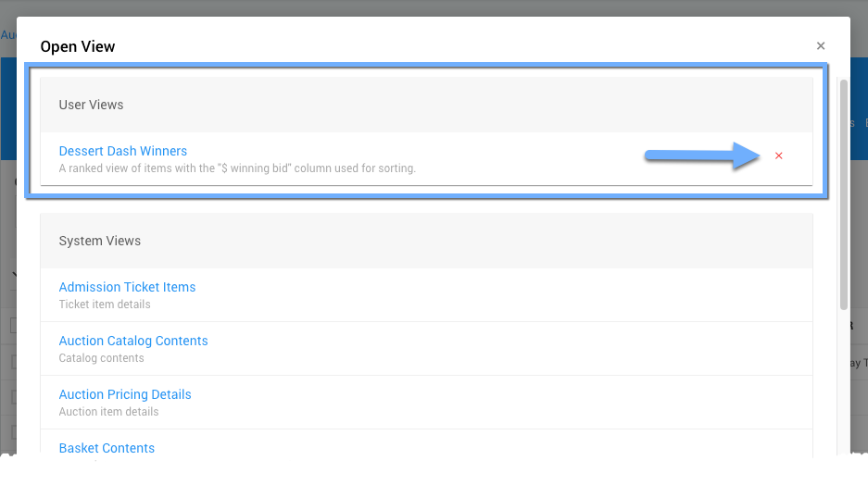Open the Dessert Dash Winners view
Viewport: 868px width, 485px height.
click(123, 151)
